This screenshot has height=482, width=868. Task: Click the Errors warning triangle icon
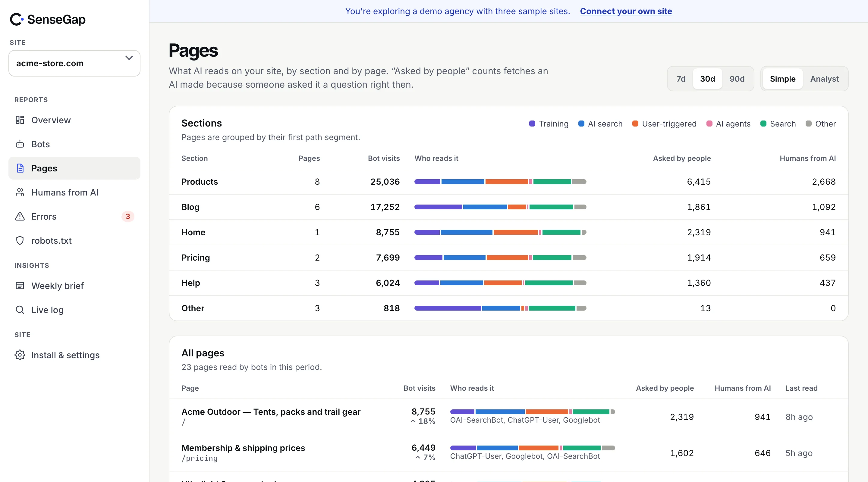click(20, 216)
